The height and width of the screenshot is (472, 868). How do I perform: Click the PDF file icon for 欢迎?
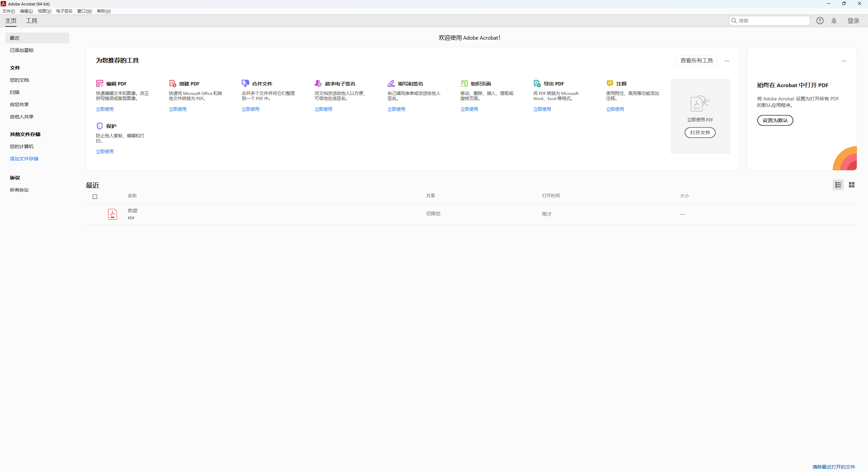pyautogui.click(x=113, y=214)
